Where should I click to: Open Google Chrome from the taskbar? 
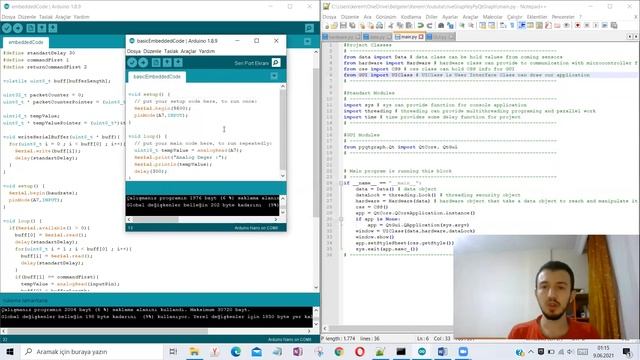click(x=339, y=351)
